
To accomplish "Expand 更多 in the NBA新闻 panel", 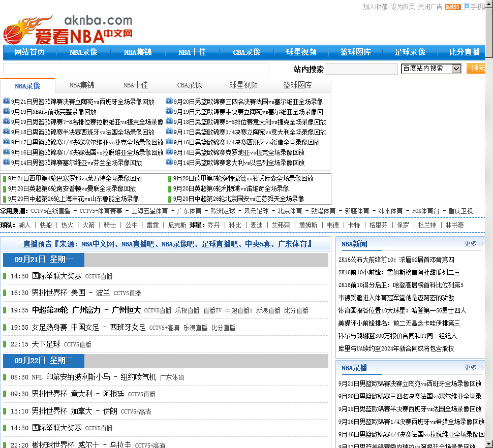I will click(473, 244).
